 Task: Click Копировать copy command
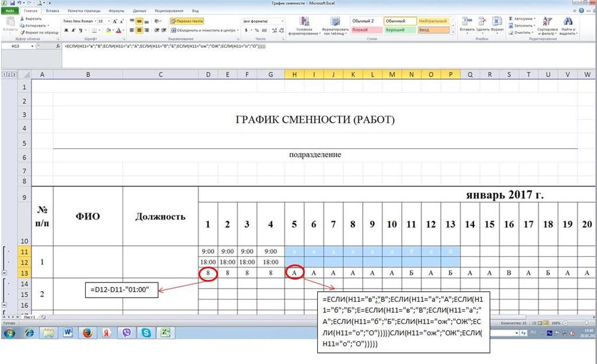tap(35, 26)
